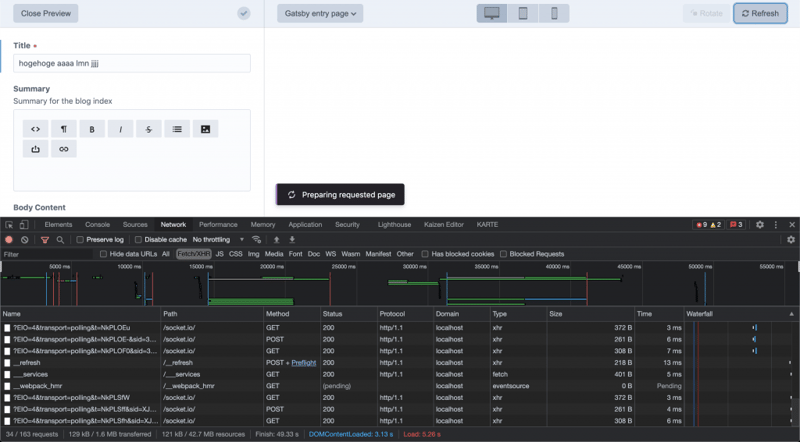The image size is (800, 442).
Task: Enable the Preserve log checkbox
Action: tap(81, 240)
